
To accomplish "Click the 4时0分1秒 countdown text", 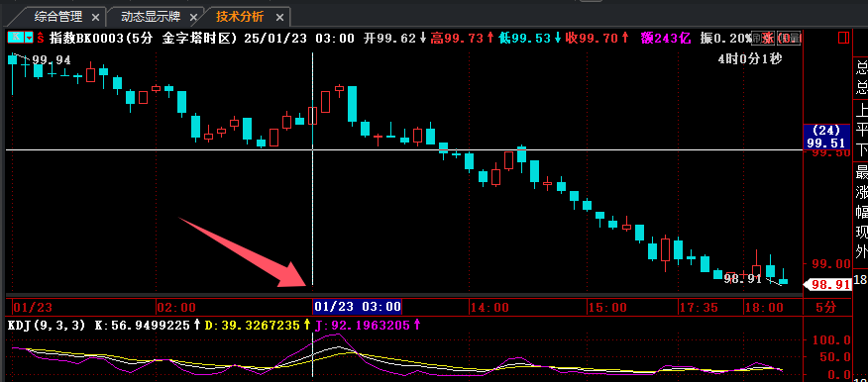I will point(749,59).
